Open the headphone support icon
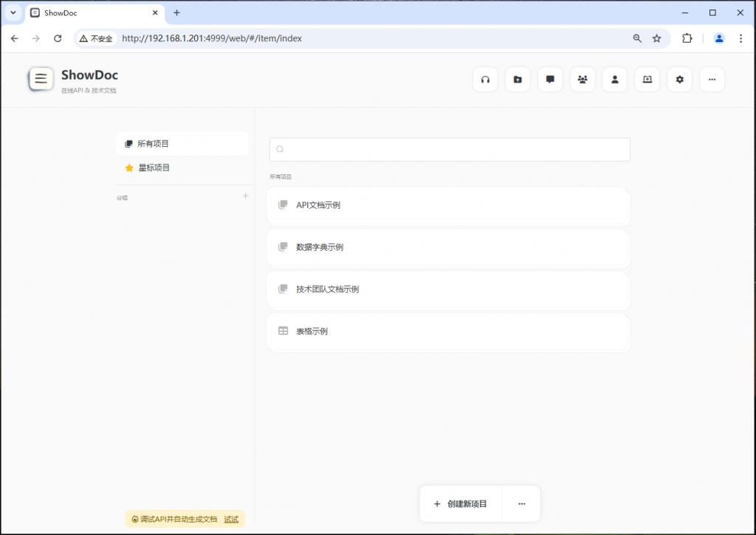Screen dimensions: 756x535 485,79
